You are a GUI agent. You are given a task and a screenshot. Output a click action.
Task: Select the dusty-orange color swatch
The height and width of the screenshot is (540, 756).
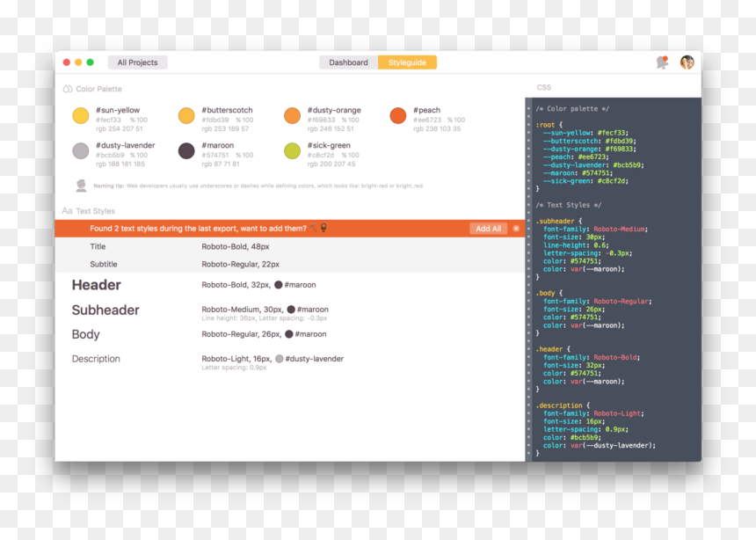[292, 116]
